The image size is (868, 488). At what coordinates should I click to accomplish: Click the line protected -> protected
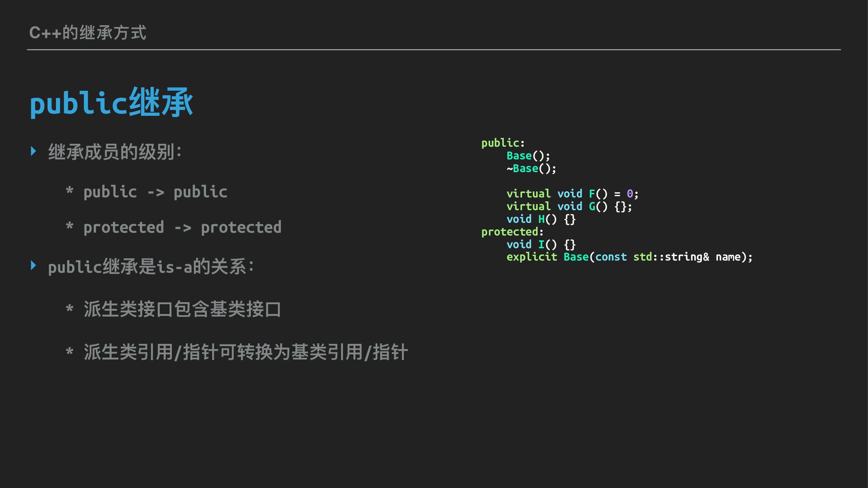(x=182, y=227)
